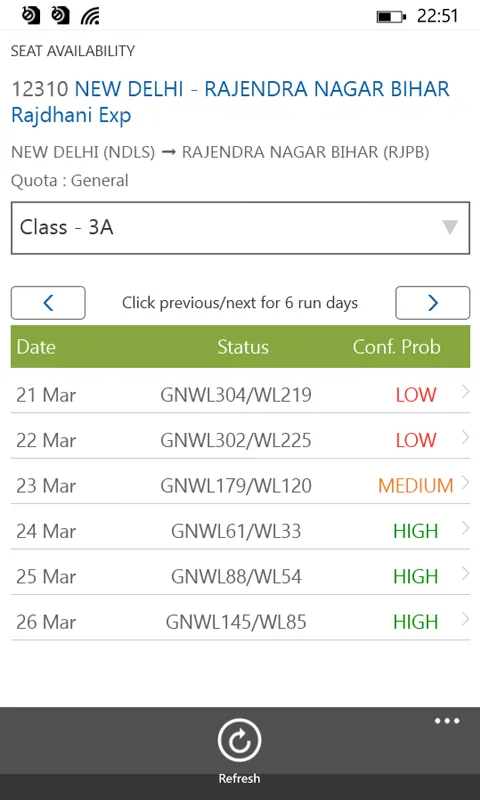Go to previous run days arrow
The width and height of the screenshot is (480, 800).
point(48,303)
